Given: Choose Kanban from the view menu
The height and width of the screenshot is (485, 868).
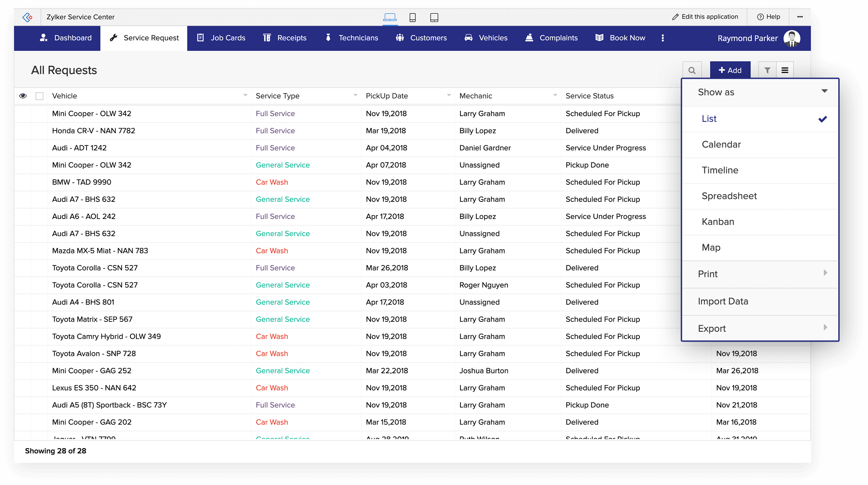Looking at the screenshot, I should point(718,222).
